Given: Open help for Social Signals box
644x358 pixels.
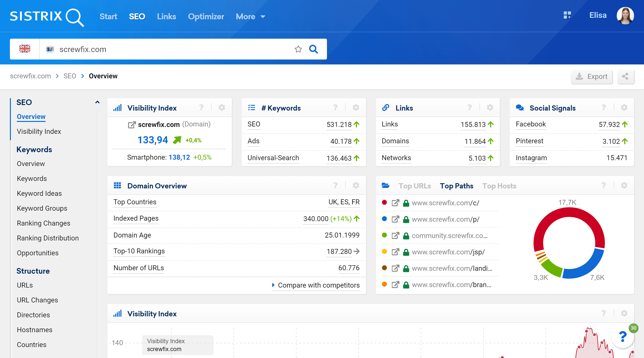Looking at the screenshot, I should click(x=603, y=108).
